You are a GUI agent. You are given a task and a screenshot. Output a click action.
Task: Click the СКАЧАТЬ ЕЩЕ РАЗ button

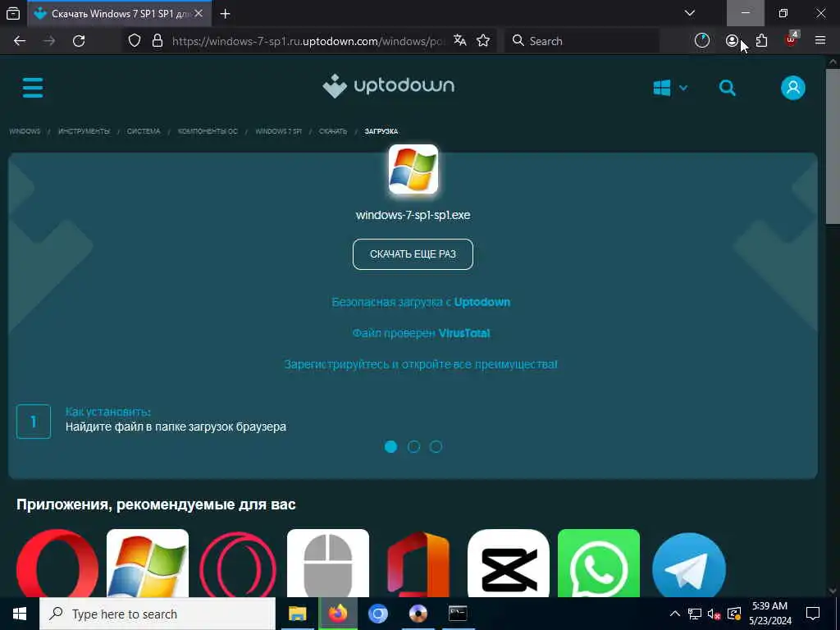click(413, 254)
